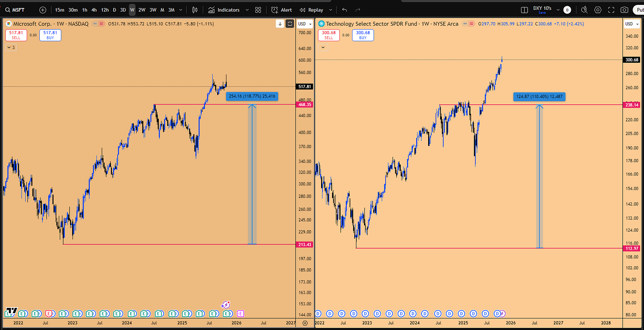Open the chart layout setup icon
644x330 pixels.
525,10
